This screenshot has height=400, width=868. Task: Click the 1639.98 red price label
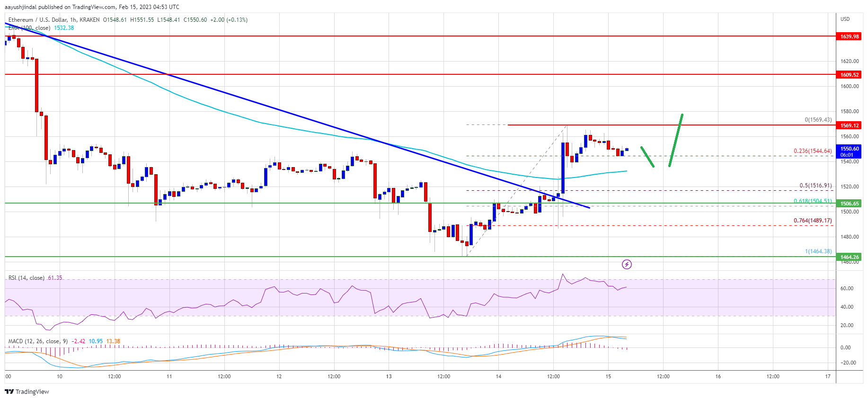850,36
